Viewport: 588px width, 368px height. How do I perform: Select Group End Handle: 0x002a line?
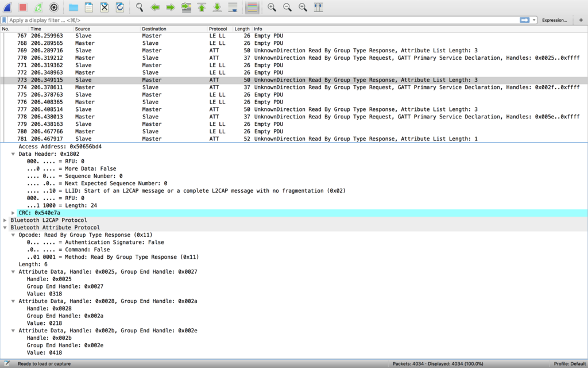[x=65, y=316]
